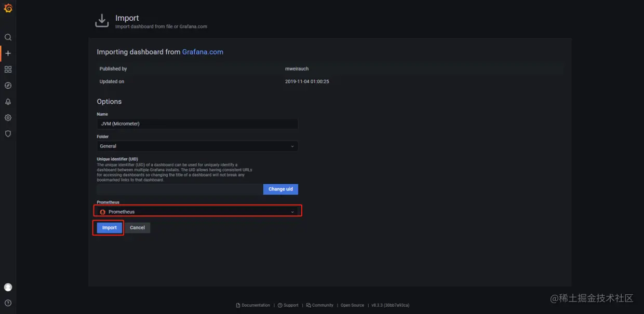Screen dimensions: 644x314
Task: Open the Alerting bell icon
Action: [x=8, y=102]
